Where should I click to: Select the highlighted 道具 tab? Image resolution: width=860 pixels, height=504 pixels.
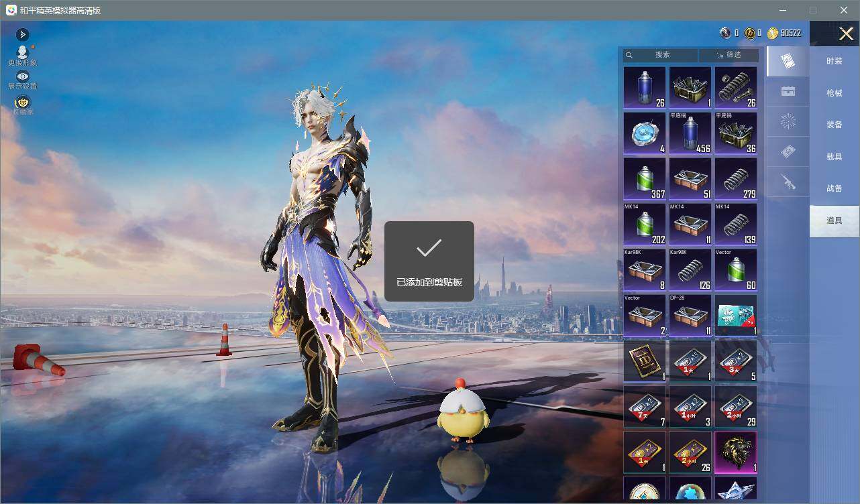[835, 220]
